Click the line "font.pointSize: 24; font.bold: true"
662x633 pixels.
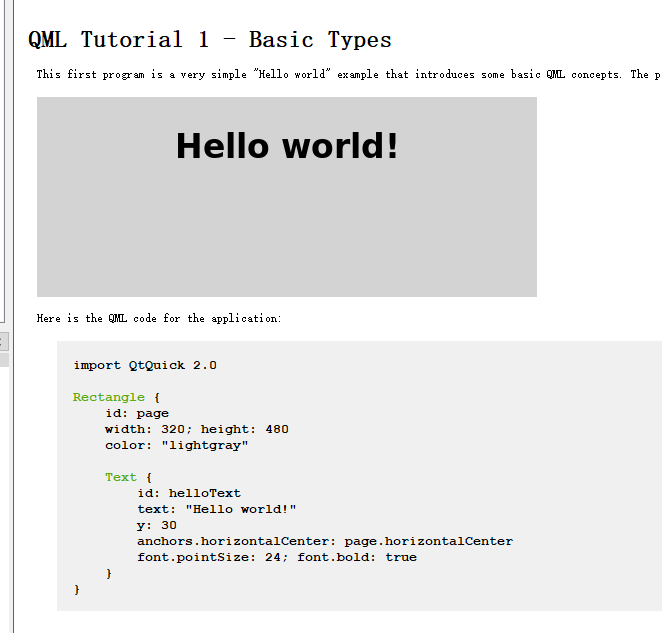277,557
